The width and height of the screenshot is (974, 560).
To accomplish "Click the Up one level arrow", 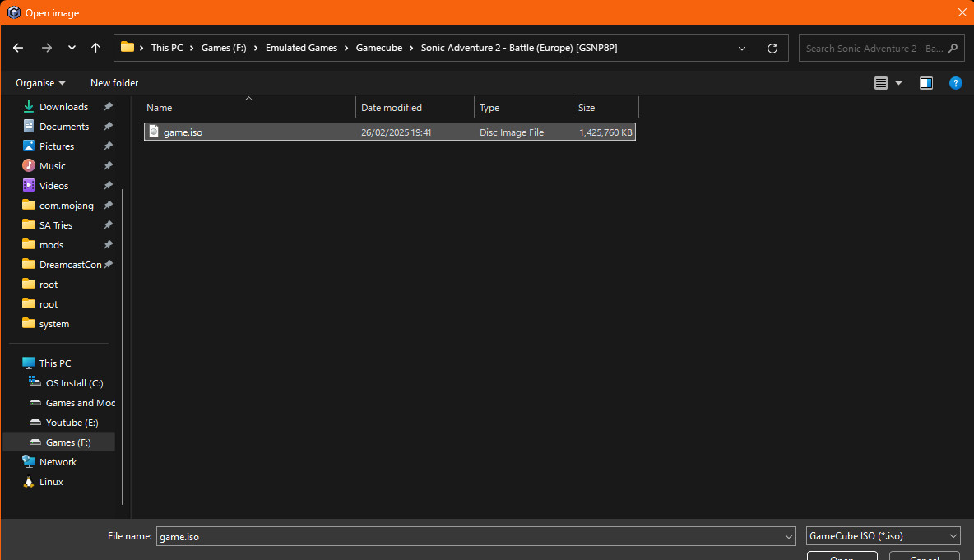I will click(95, 48).
